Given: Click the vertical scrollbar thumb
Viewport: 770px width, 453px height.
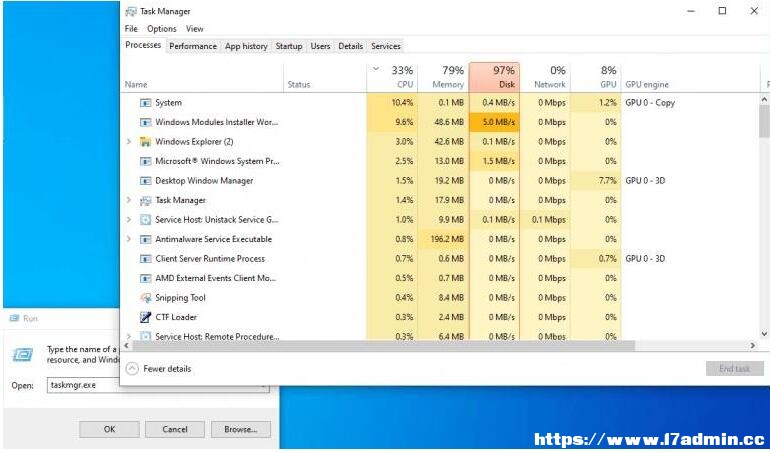Looking at the screenshot, I should tap(764, 121).
